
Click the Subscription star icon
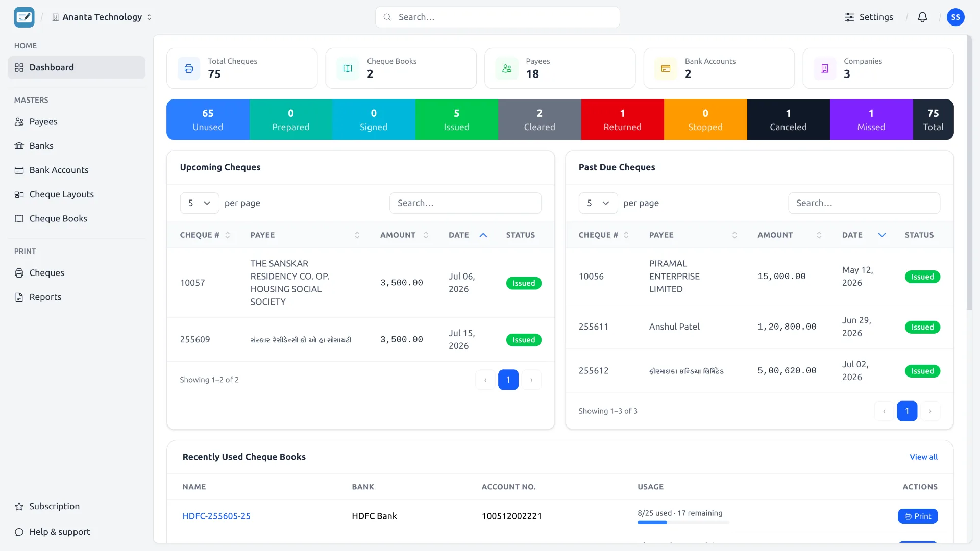point(19,507)
